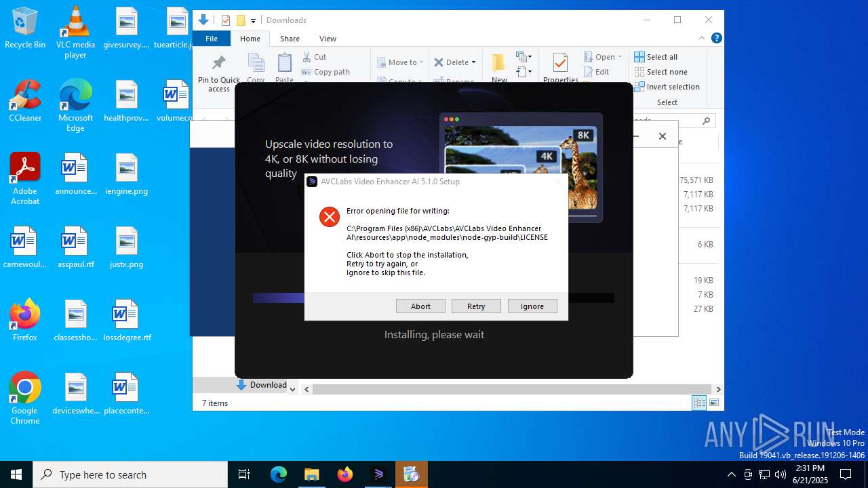Select the classessho... file on desktop
Screen dimensions: 868x488
75,321
